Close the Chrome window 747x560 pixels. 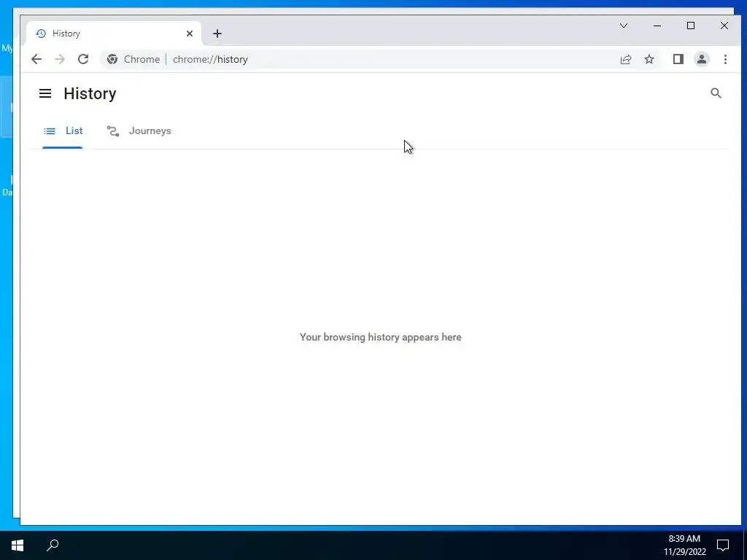724,26
